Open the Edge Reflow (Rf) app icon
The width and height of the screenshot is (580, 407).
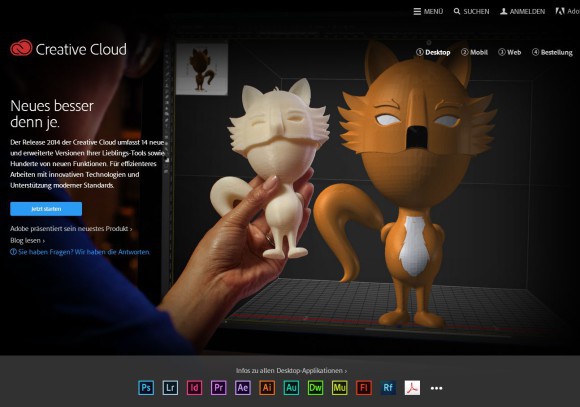388,388
